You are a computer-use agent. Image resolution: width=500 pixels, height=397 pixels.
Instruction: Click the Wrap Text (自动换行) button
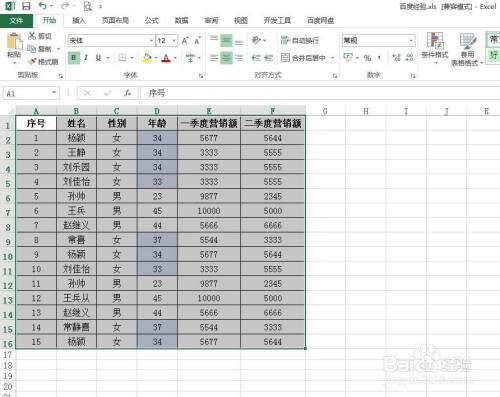[300, 41]
